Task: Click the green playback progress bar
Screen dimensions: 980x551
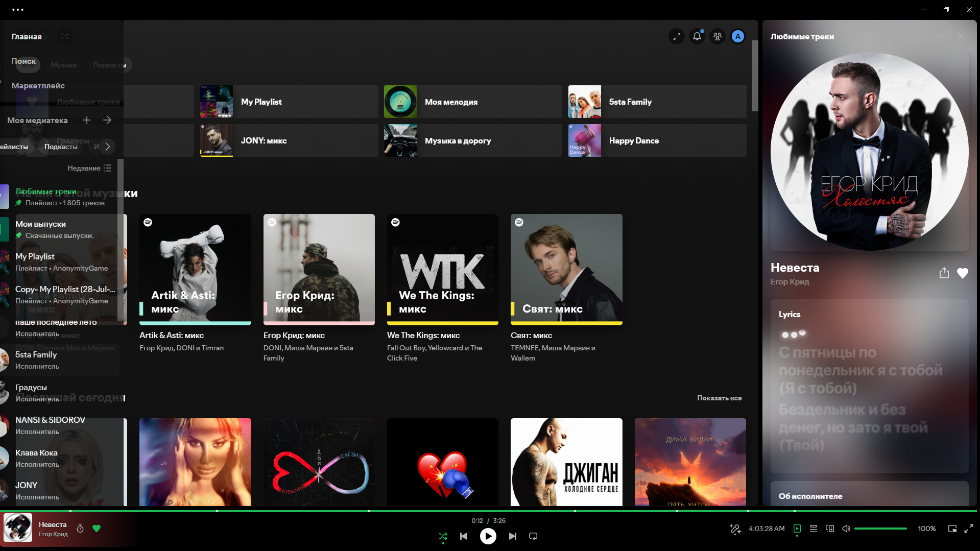Action: [x=488, y=511]
